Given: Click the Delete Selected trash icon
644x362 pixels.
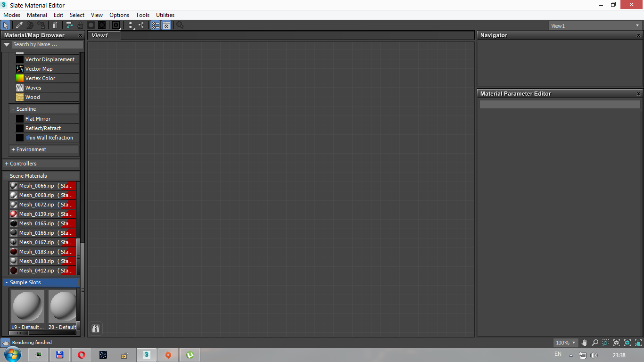Looking at the screenshot, I should pyautogui.click(x=55, y=25).
